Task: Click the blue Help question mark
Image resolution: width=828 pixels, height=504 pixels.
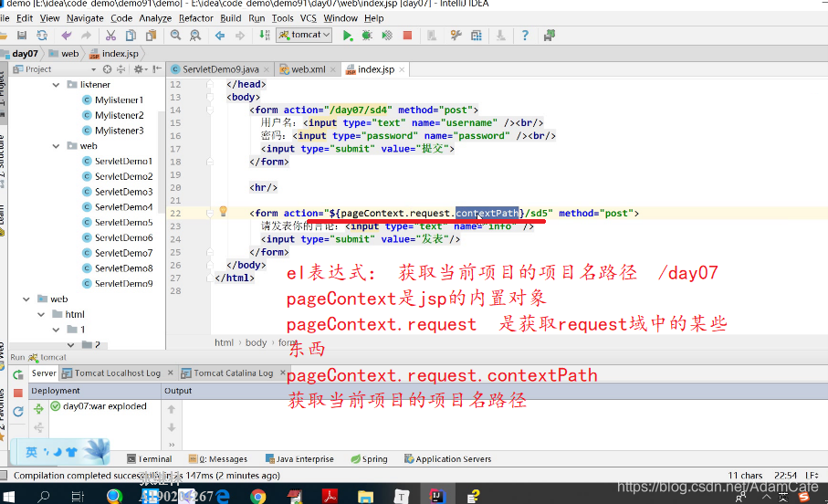Action: point(524,36)
